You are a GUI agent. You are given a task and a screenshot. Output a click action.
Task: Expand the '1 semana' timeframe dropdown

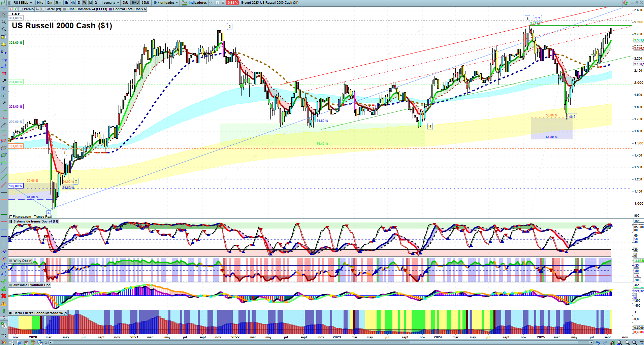coord(110,3)
